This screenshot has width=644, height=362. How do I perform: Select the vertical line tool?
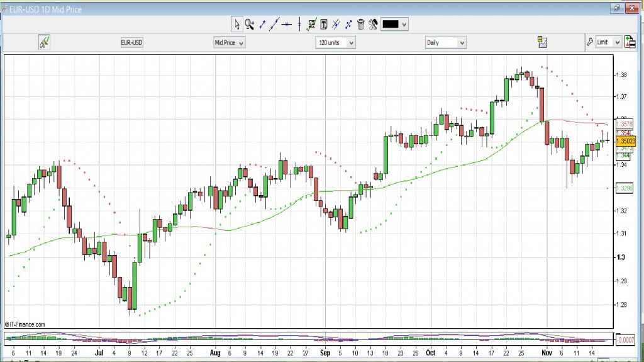pos(299,25)
